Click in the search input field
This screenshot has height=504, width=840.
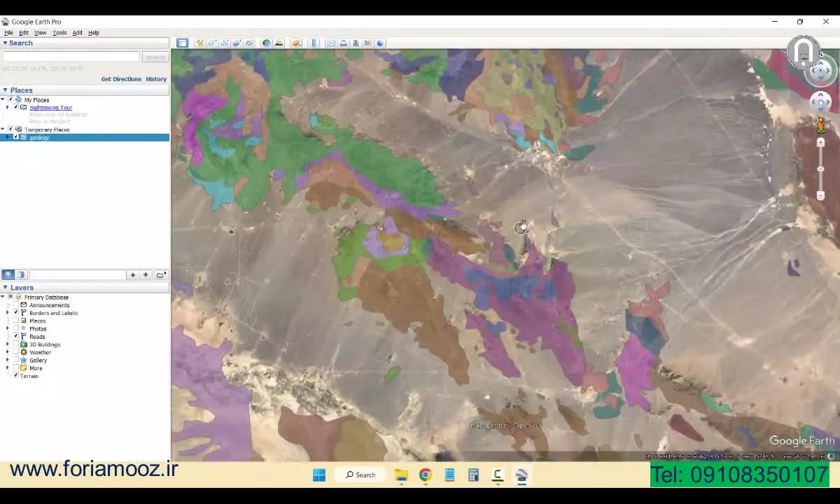click(x=71, y=57)
